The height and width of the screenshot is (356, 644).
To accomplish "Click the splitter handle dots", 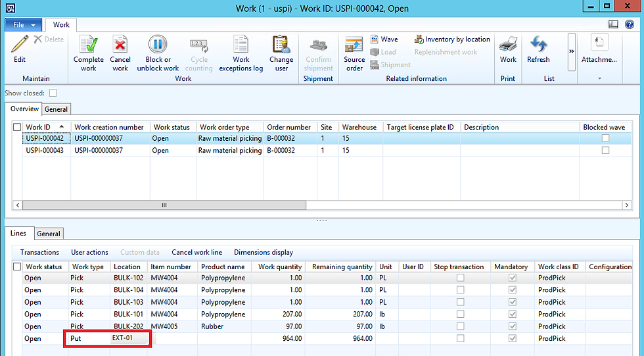I will [321, 220].
